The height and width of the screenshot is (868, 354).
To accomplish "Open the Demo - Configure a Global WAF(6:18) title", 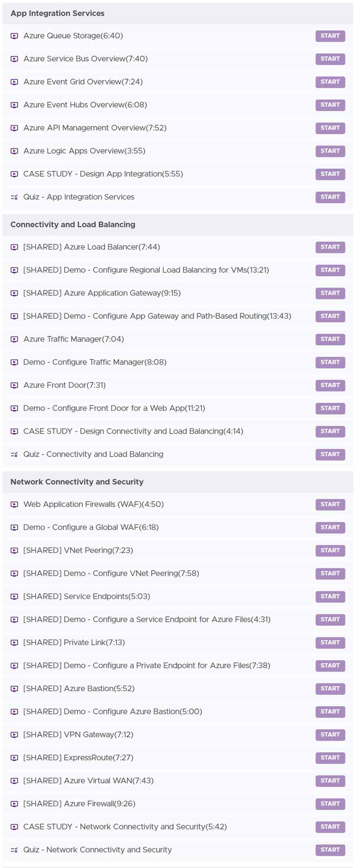I will (91, 527).
